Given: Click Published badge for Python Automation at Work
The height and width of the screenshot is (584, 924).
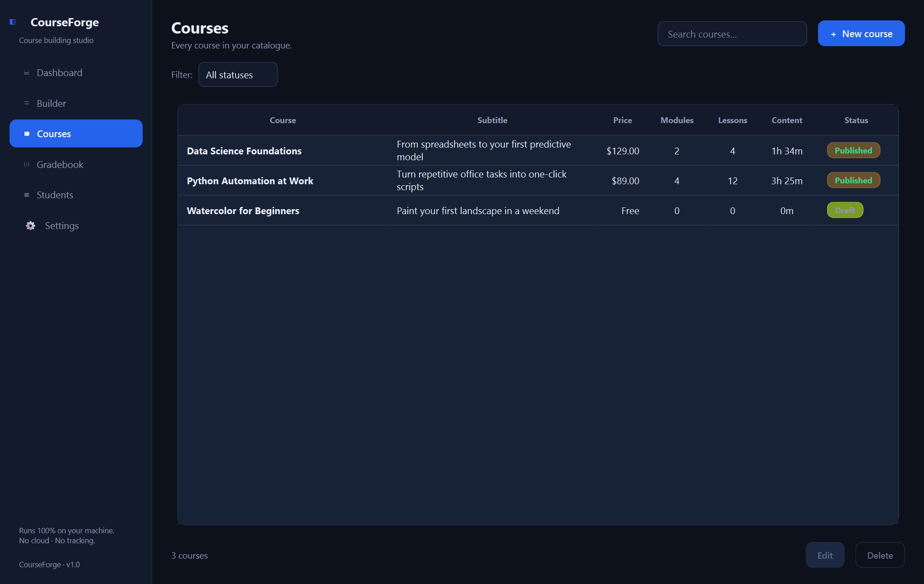Looking at the screenshot, I should (853, 180).
